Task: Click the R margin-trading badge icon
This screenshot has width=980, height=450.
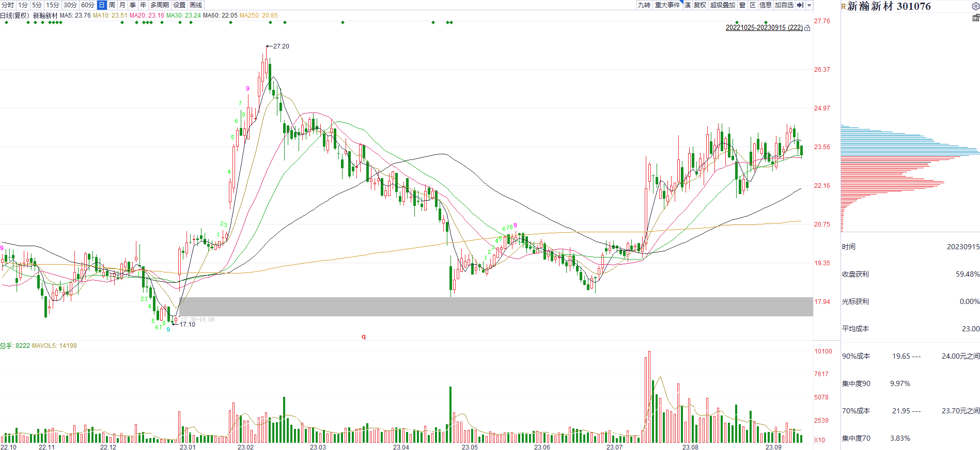Action: pos(844,7)
